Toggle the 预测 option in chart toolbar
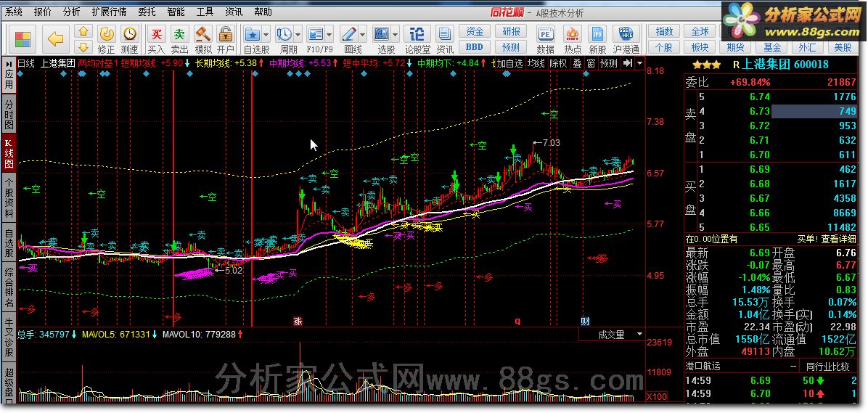Image resolution: width=868 pixels, height=413 pixels. coord(608,63)
